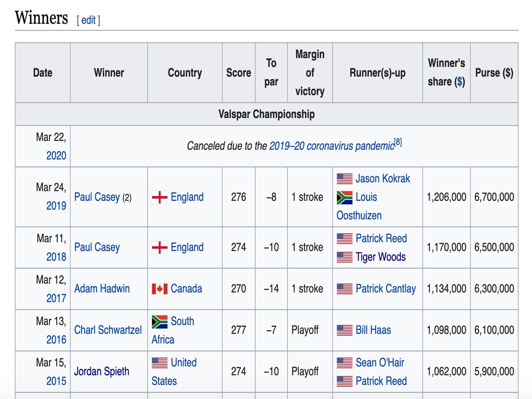
Task: Click the Patrick Cantlay runner-up link
Action: [x=386, y=289]
